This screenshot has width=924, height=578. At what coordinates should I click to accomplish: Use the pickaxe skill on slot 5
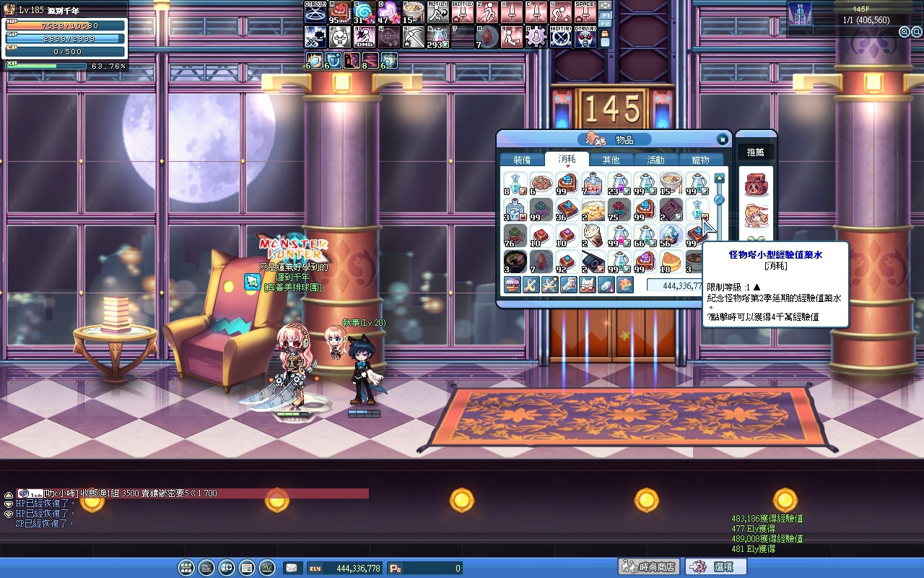tap(413, 37)
